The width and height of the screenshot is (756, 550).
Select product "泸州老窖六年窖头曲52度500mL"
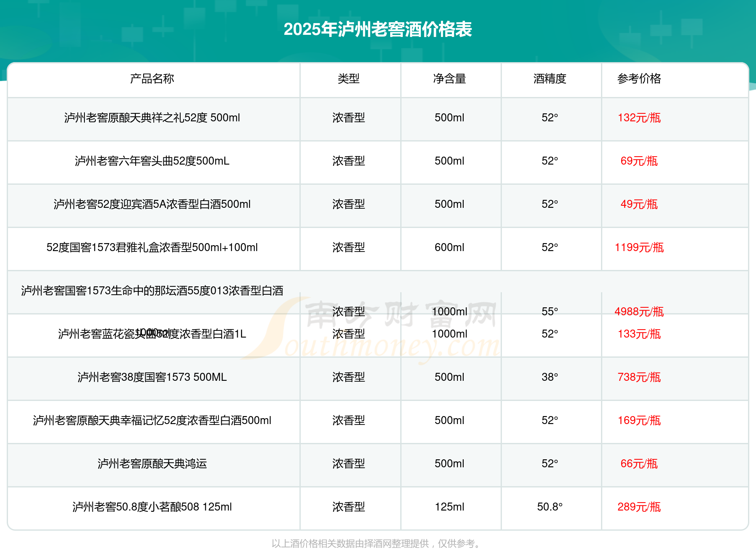point(152,161)
